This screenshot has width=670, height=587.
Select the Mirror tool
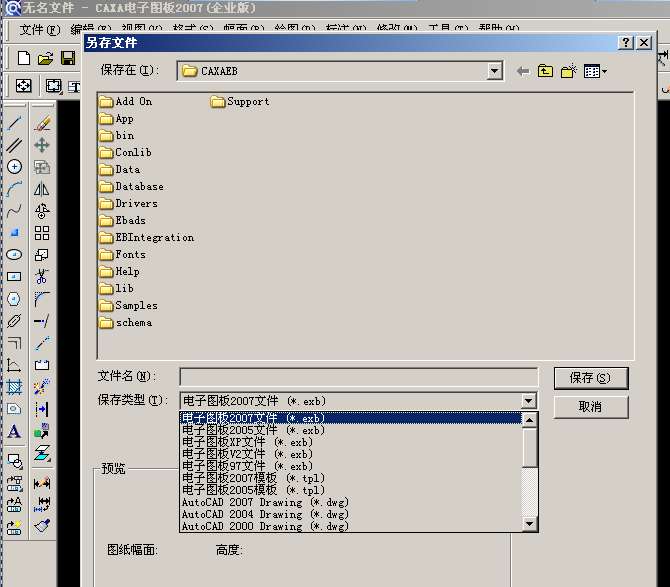42,188
